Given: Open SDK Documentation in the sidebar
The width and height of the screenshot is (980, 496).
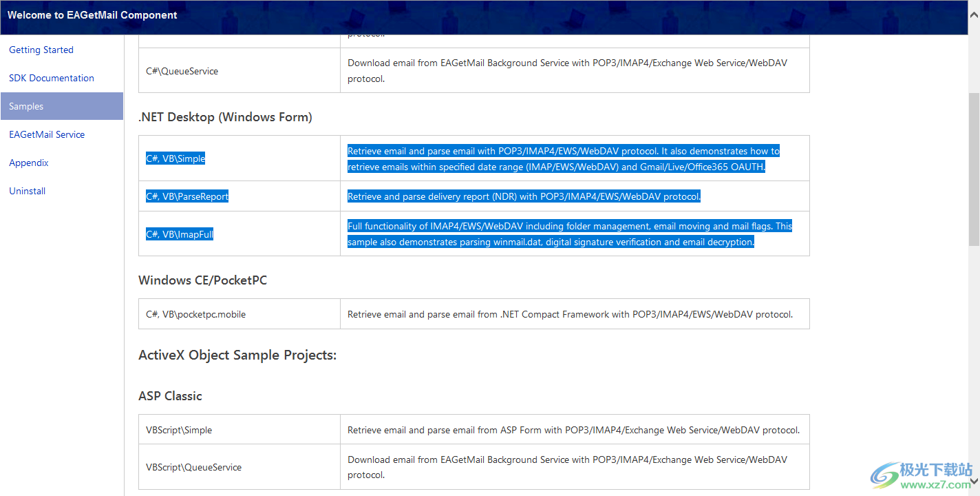Looking at the screenshot, I should pos(52,78).
